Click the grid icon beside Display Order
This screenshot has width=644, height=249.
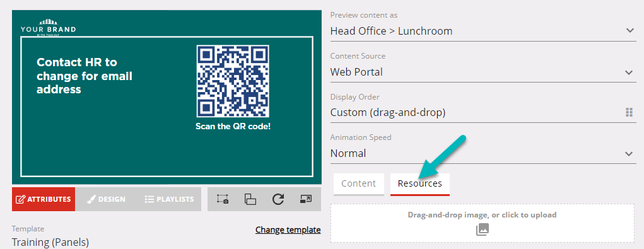coord(629,112)
